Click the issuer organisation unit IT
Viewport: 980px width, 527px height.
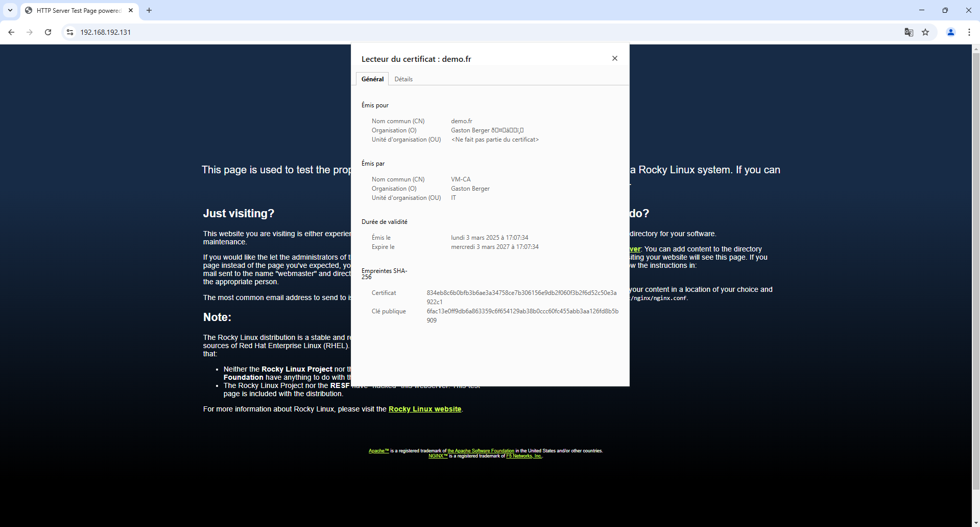453,198
